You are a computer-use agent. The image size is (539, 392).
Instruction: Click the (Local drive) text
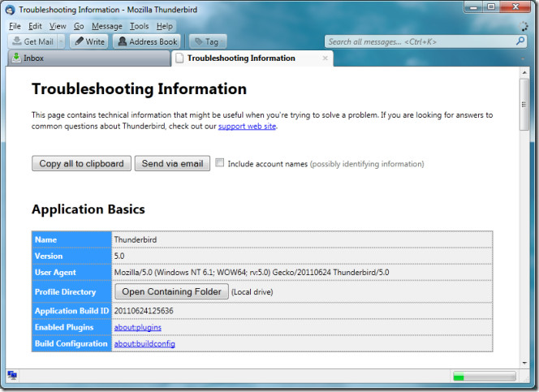point(252,292)
